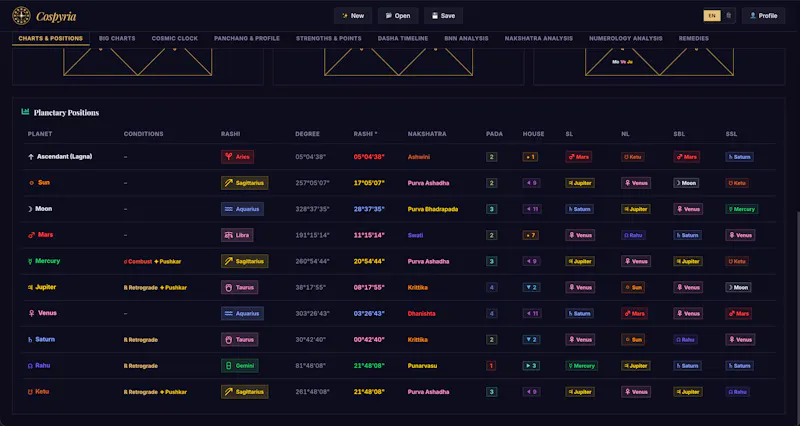
Task: Click Aquarius badge in Venus row
Action: (242, 313)
